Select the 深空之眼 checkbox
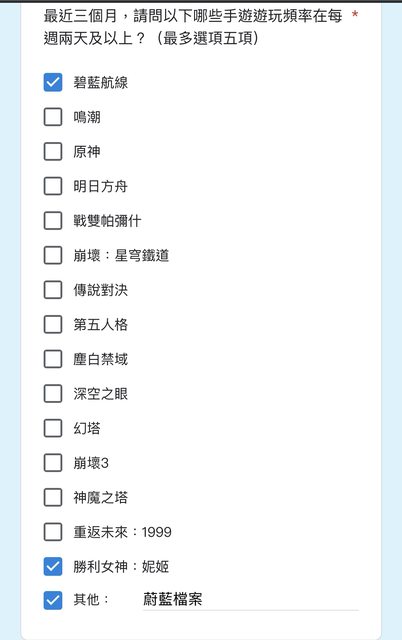 pos(53,394)
